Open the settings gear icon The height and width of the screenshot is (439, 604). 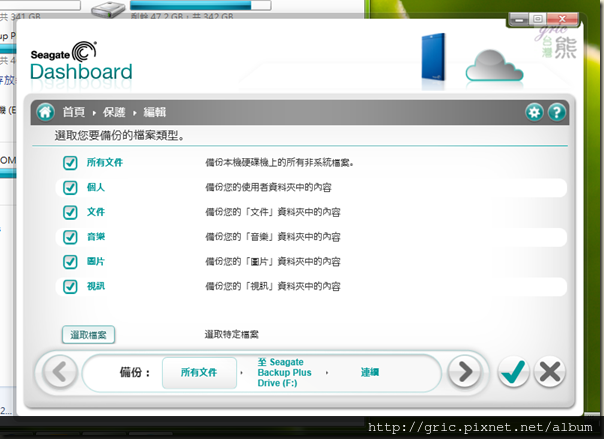pos(534,112)
